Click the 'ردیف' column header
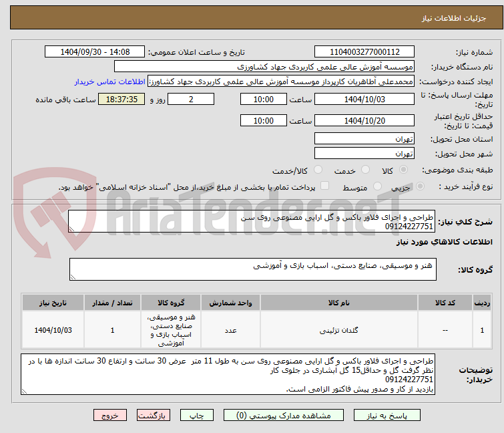Image resolution: width=504 pixels, height=433 pixels. coord(482,303)
